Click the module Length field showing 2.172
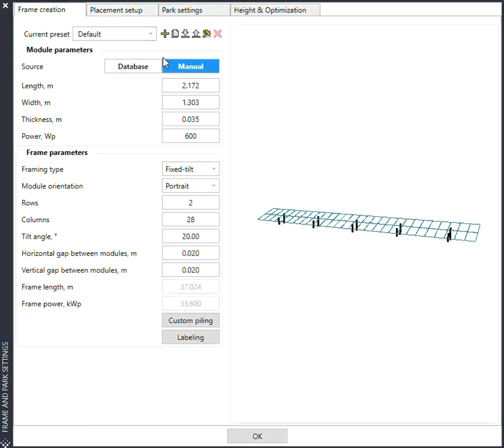The image size is (504, 448). (191, 86)
